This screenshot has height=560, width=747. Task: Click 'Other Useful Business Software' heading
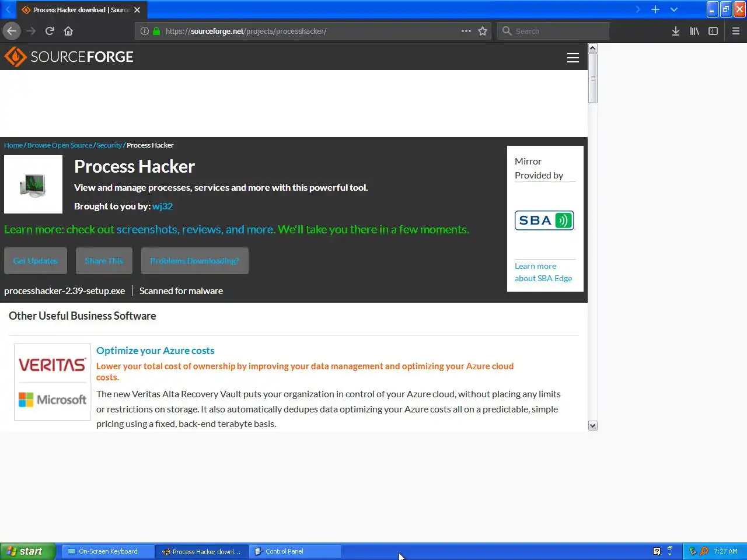click(82, 316)
